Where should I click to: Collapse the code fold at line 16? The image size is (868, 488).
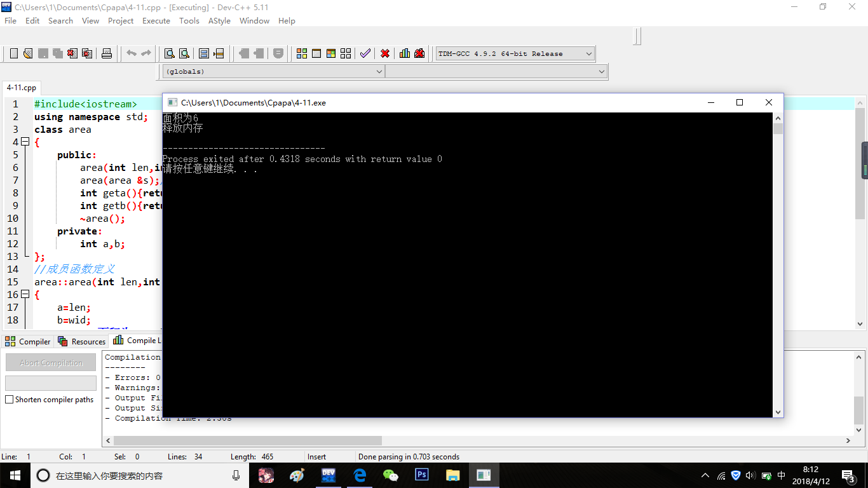point(25,295)
